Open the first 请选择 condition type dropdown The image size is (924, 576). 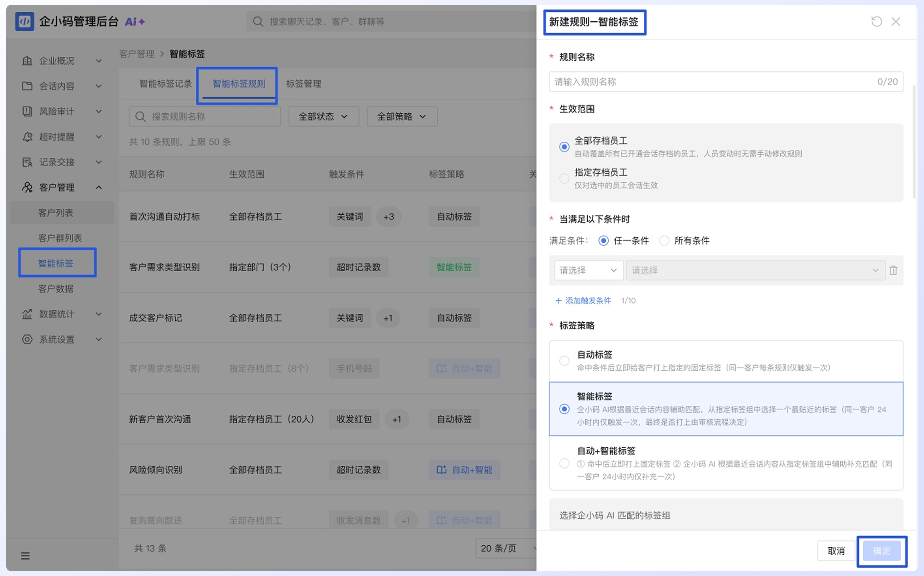[588, 270]
